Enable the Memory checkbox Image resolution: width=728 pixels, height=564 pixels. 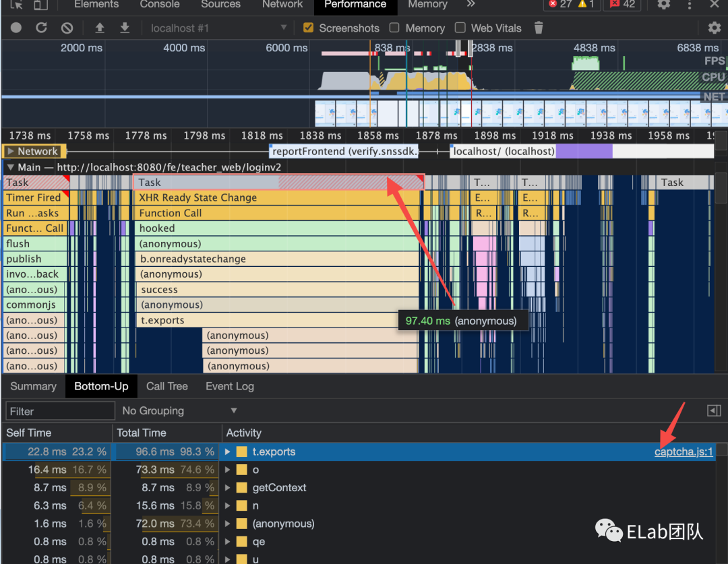(394, 28)
